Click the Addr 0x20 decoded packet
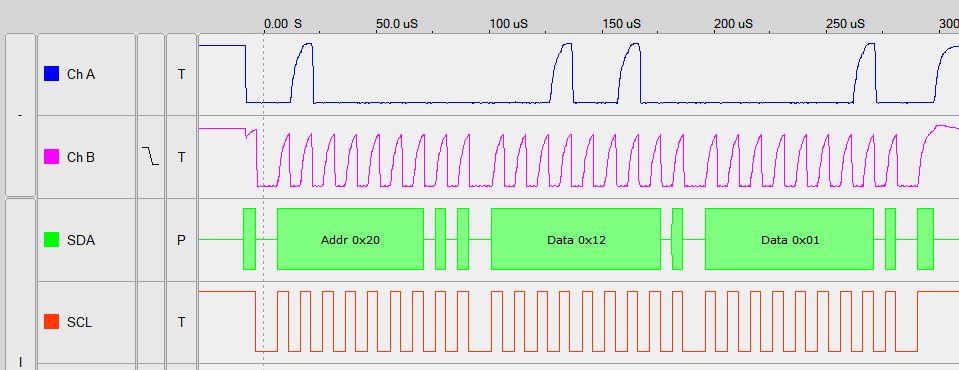 (350, 239)
